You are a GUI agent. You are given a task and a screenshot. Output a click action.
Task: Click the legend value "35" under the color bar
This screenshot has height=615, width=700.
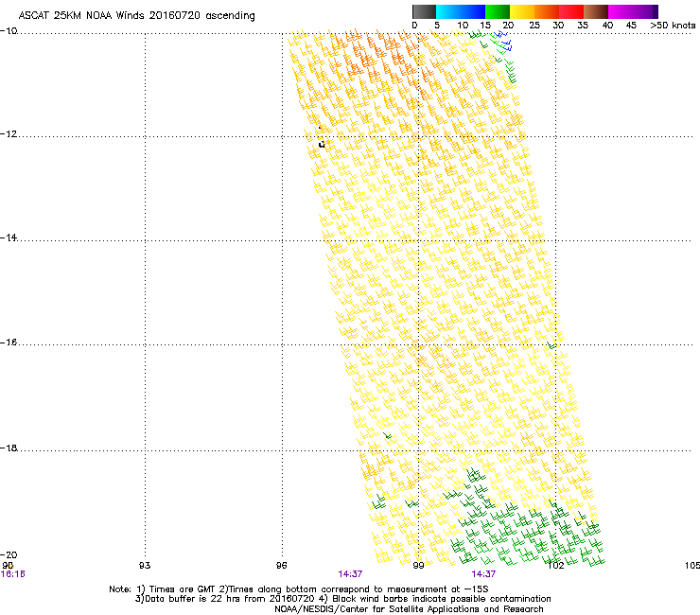[x=583, y=26]
